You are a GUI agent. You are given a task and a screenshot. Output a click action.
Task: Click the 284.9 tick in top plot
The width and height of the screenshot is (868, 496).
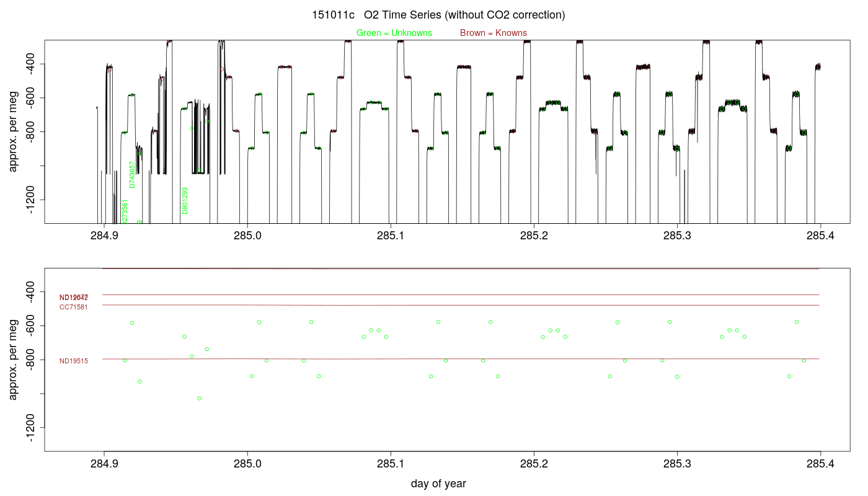104,236
